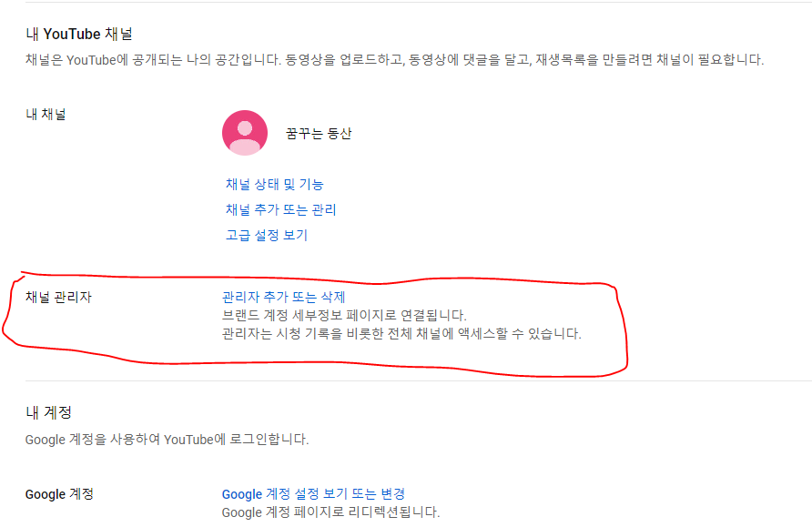Click the 내 YouTube 채널 heading
812x527 pixels.
point(79,35)
